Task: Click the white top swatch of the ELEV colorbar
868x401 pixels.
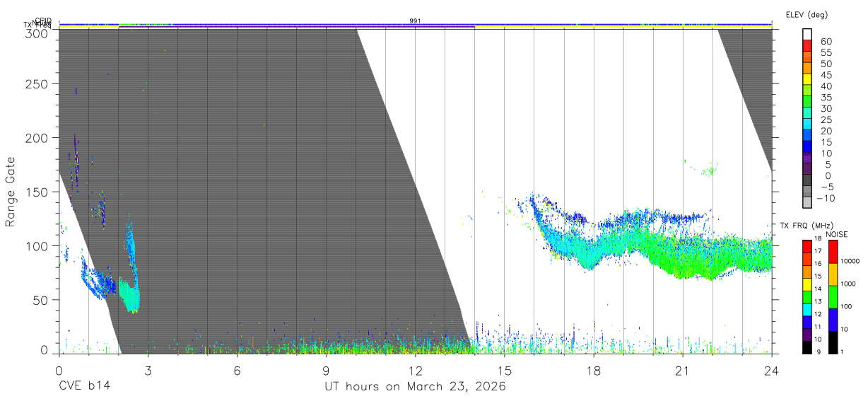Action: click(x=808, y=35)
